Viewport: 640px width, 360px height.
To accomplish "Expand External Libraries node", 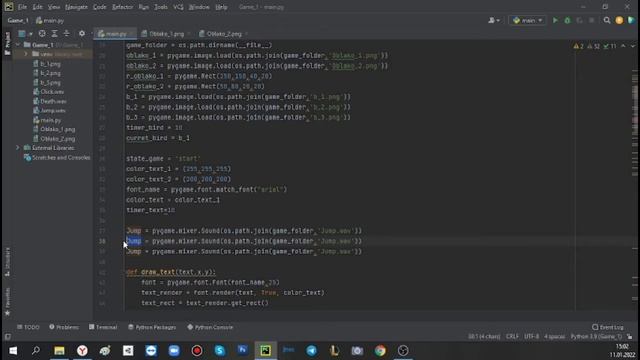I will [18, 148].
